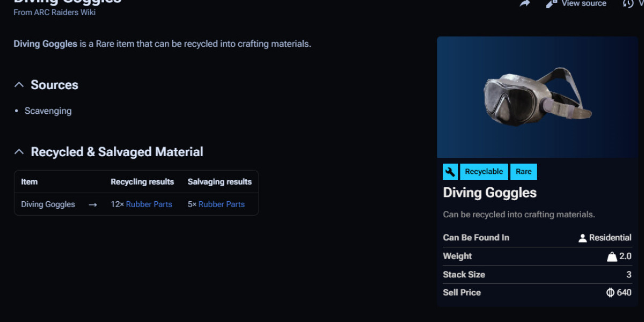Collapse the Sources section chevron
This screenshot has height=322, width=644.
19,84
